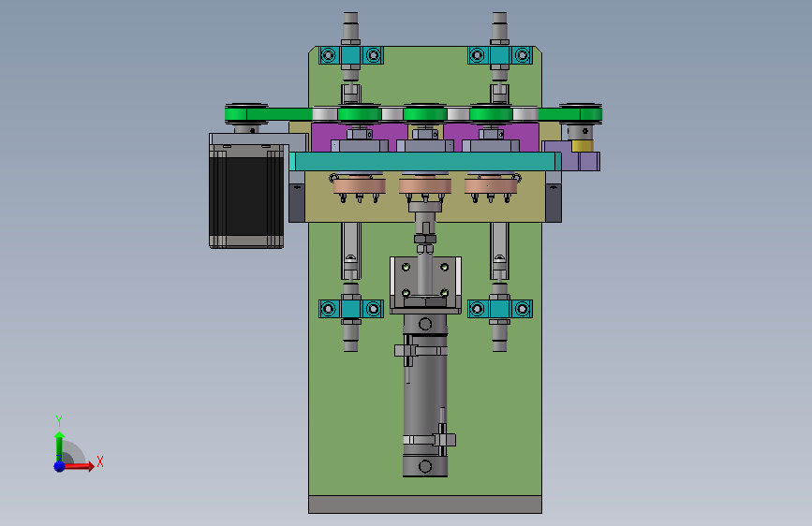Select the right pink disc fixture

[491, 186]
